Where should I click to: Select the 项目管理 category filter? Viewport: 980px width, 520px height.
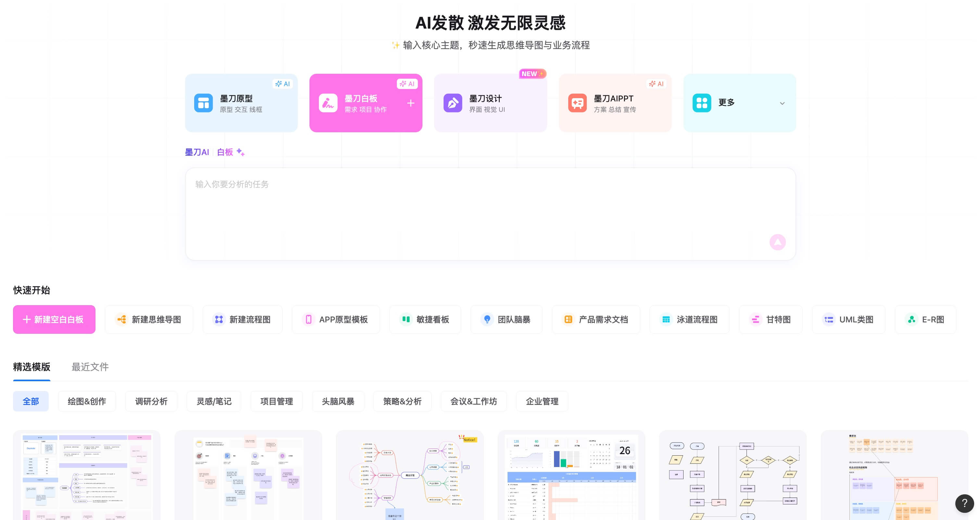(277, 401)
